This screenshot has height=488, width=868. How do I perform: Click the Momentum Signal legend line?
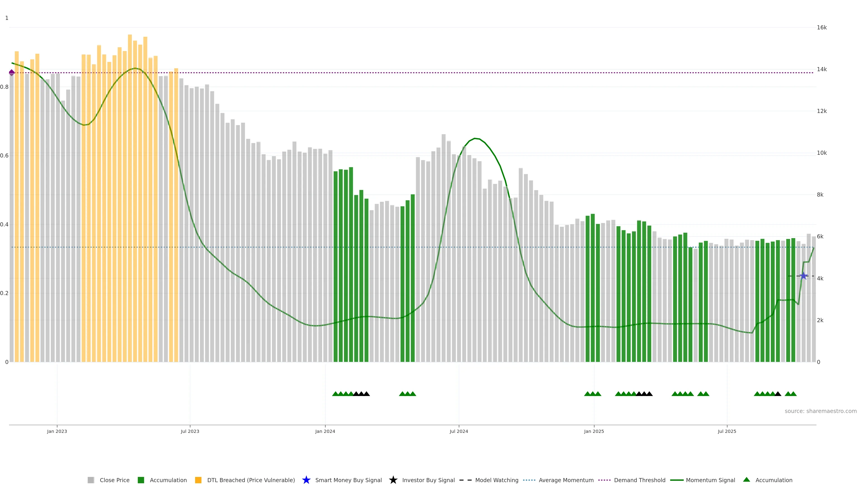click(x=677, y=480)
